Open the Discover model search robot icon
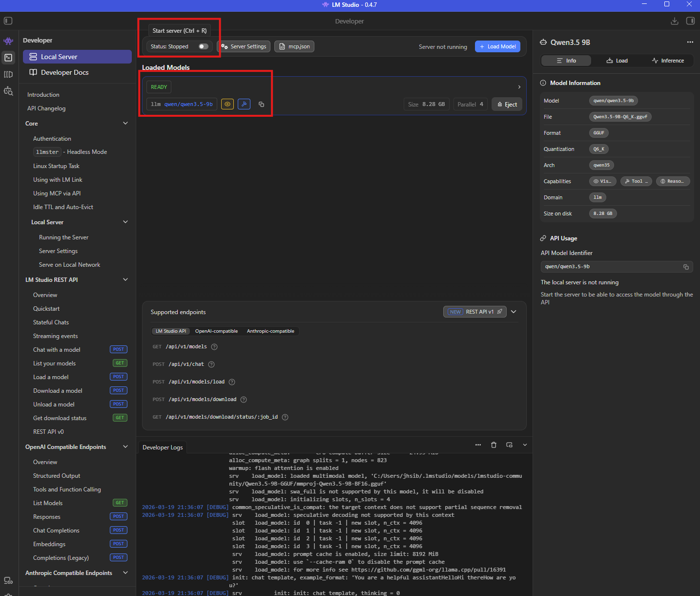 8,91
